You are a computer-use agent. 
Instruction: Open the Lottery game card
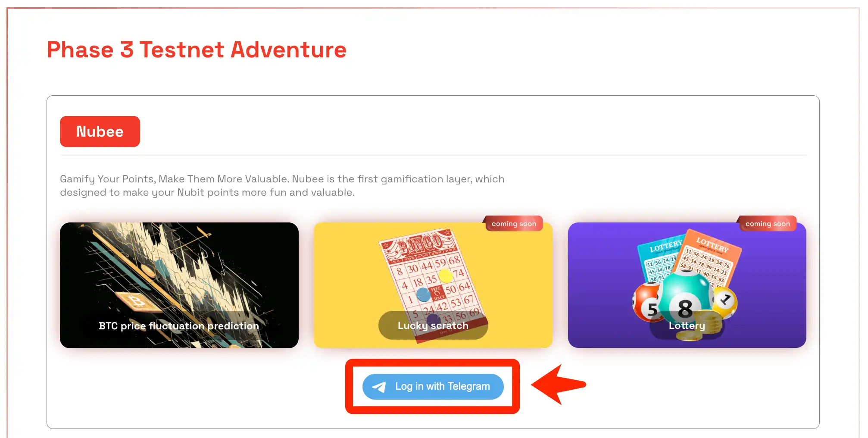(687, 285)
